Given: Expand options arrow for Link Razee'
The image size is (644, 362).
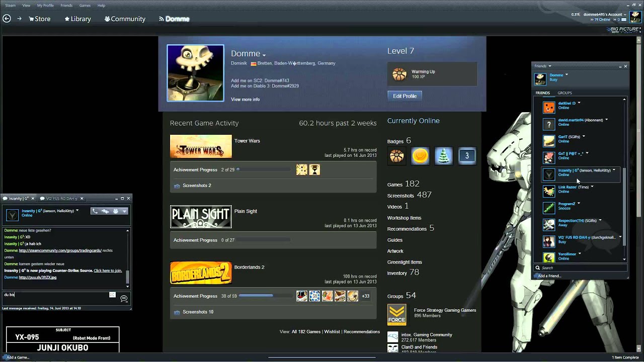Looking at the screenshot, I should point(592,187).
